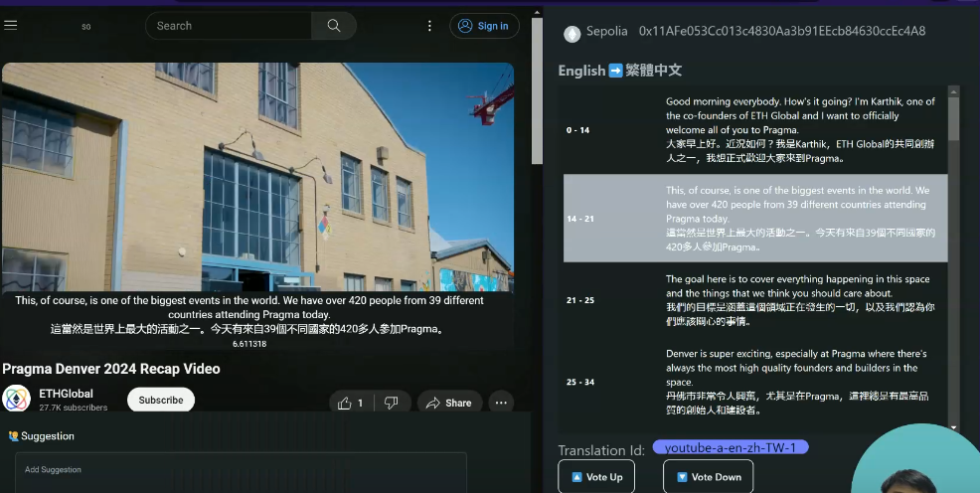Click the ETHGlobal channel avatar
Viewport: 980px width, 493px height.
17,400
